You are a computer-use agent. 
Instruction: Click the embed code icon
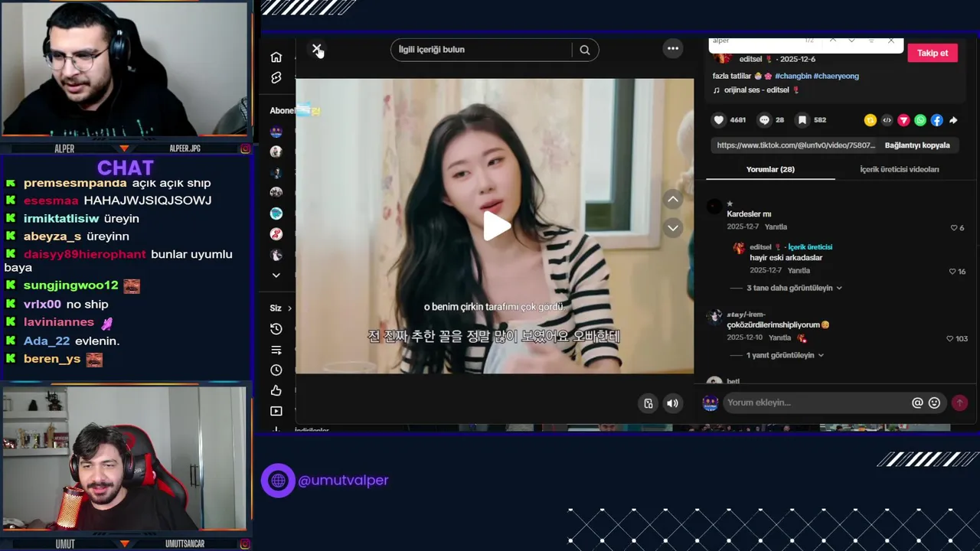[887, 120]
